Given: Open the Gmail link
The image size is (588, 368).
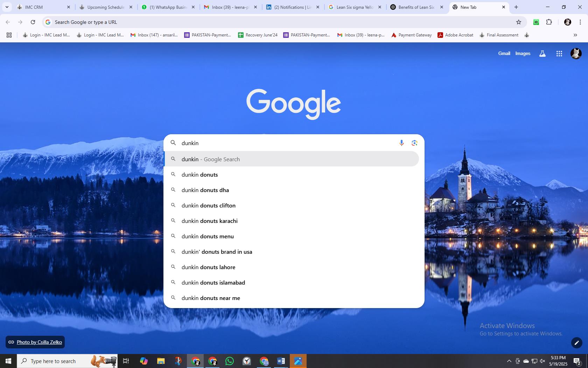Looking at the screenshot, I should (504, 53).
